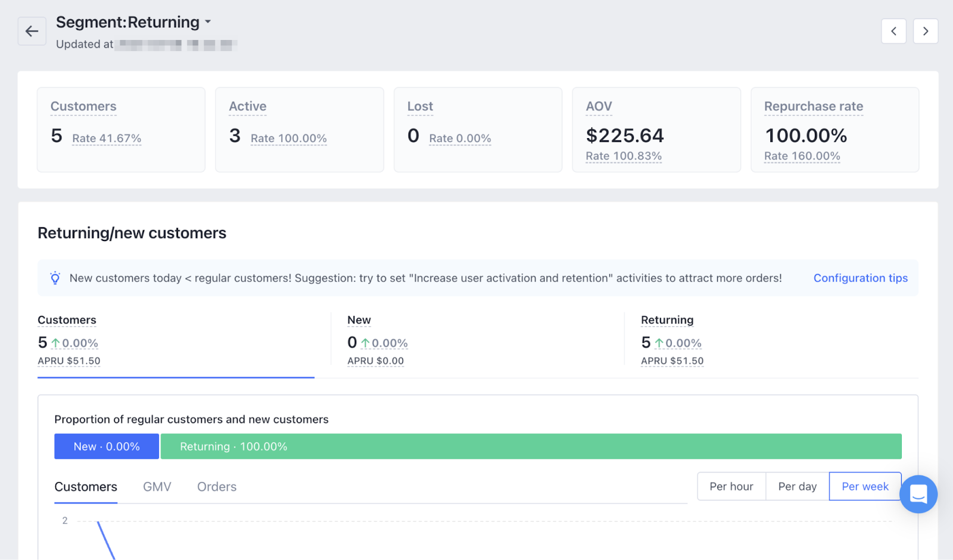The image size is (953, 560).
Task: Go to previous segment chevron
Action: (x=893, y=31)
